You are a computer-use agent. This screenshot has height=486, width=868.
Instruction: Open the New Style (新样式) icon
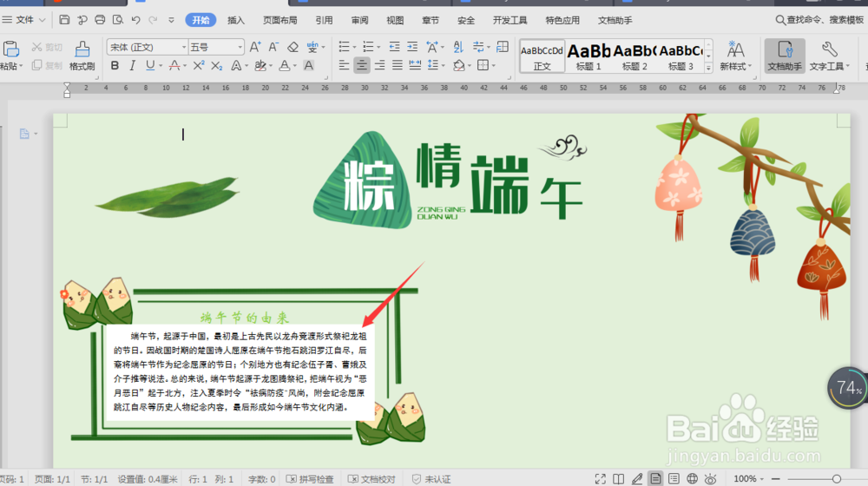735,56
